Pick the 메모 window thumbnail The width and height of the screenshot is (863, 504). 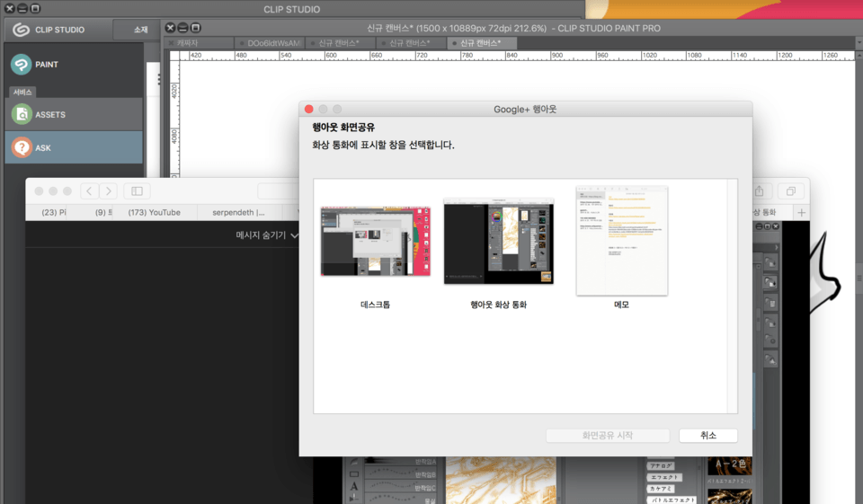[x=621, y=240]
